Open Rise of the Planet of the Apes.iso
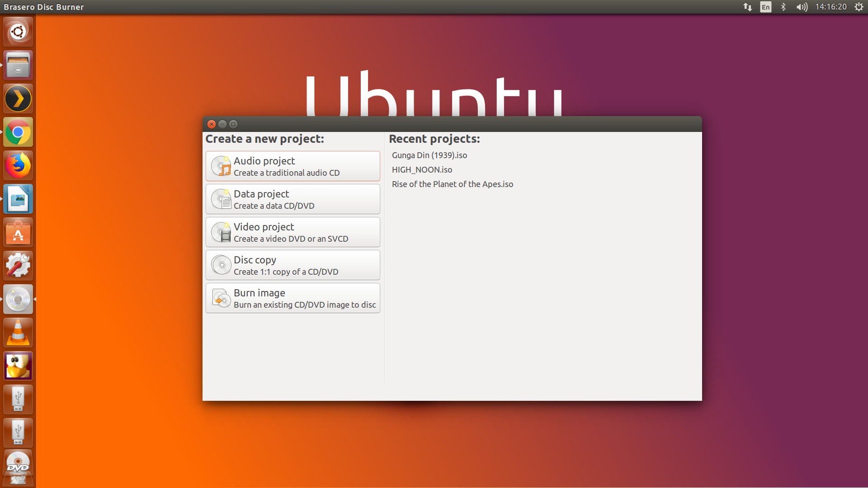 coord(453,184)
